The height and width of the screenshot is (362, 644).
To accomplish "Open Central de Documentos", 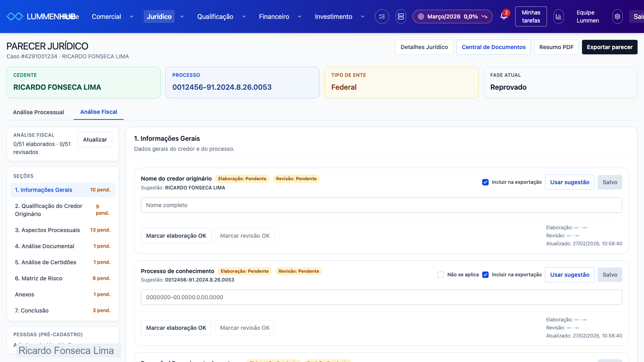I will pyautogui.click(x=493, y=47).
